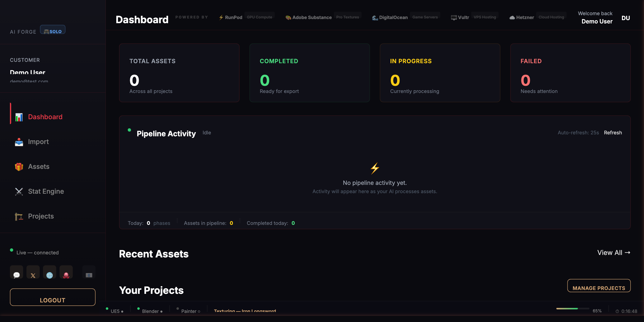644x322 pixels.
Task: Select the Import tray icon in sidebar
Action: pos(19,142)
